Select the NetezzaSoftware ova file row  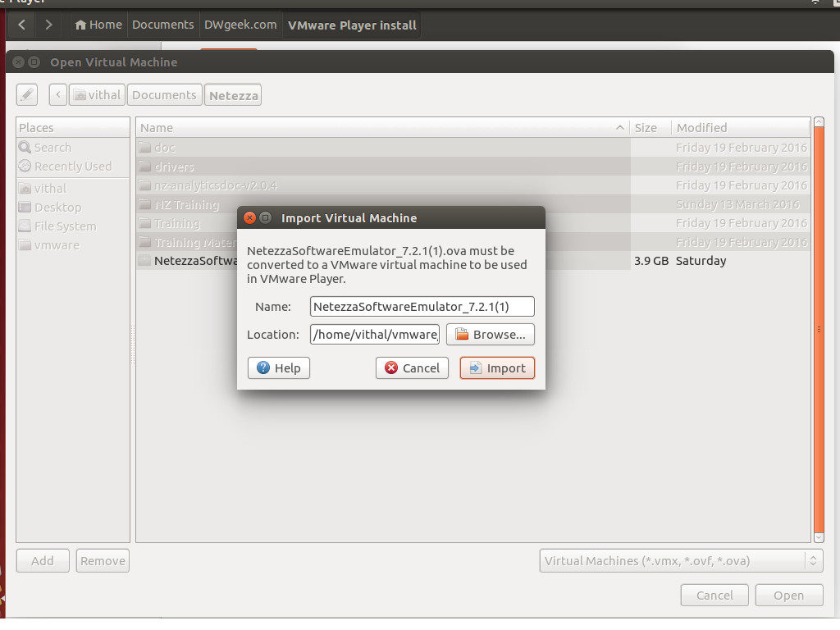pyautogui.click(x=473, y=261)
